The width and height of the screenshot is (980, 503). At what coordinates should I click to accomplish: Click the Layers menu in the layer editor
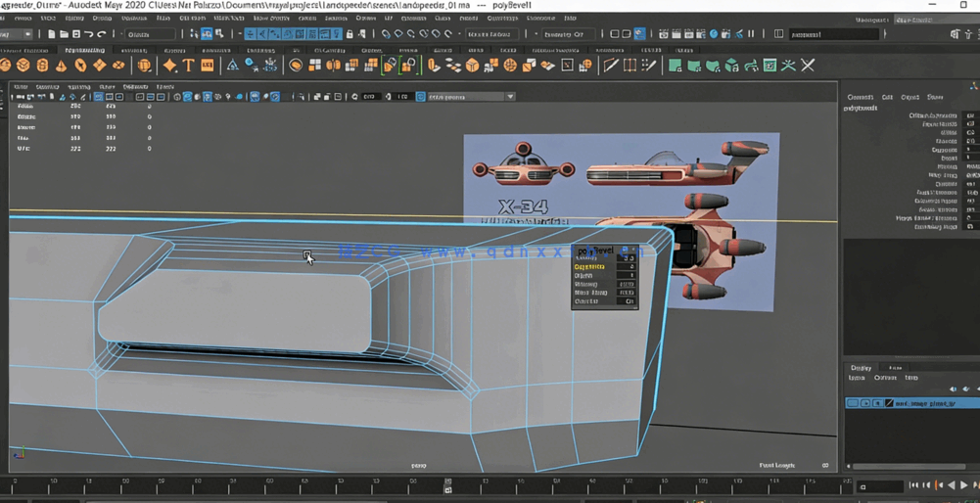pyautogui.click(x=857, y=378)
